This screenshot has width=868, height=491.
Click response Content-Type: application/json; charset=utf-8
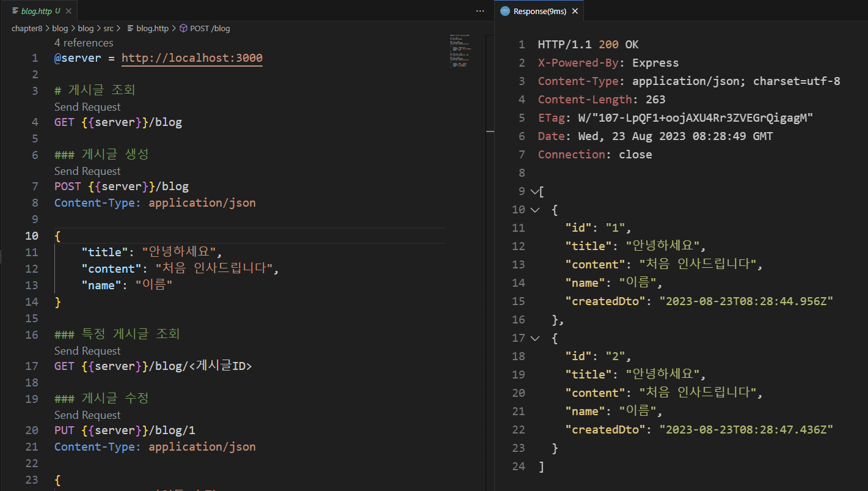[689, 81]
